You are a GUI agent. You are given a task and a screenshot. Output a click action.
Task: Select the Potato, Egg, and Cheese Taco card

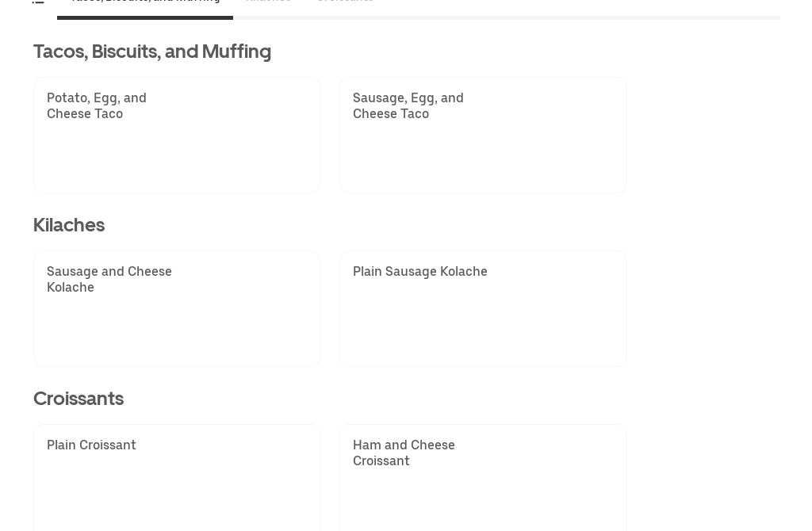(176, 135)
